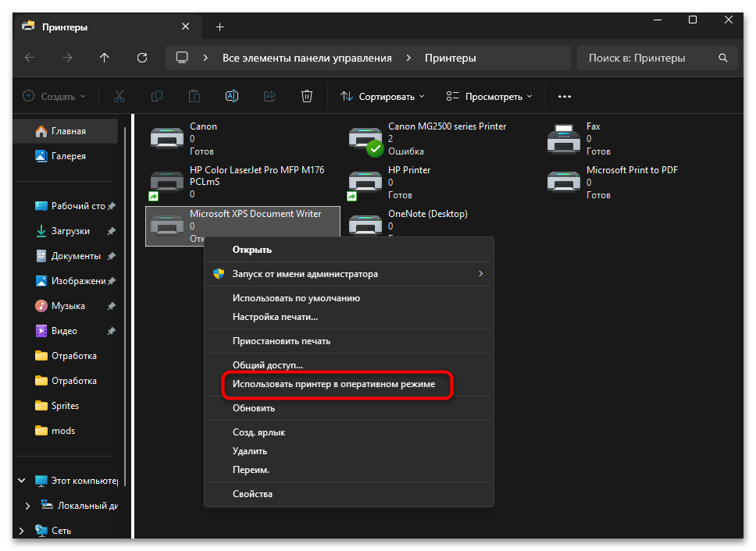Image resolution: width=756 pixels, height=551 pixels.
Task: Click the computer icon in address bar
Action: 182,58
